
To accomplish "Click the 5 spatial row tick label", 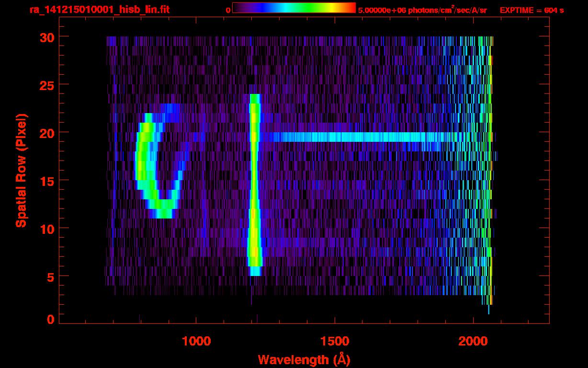I will [x=51, y=276].
